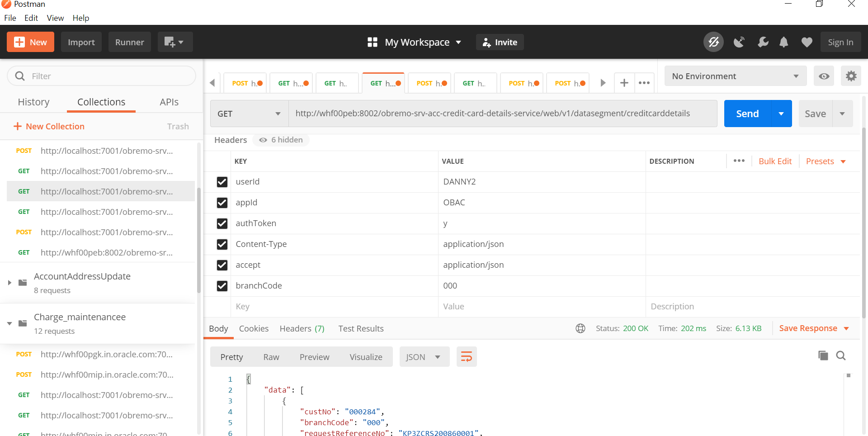This screenshot has width=868, height=436.
Task: Expand the AccountAddressUpdate collection
Action: point(9,283)
